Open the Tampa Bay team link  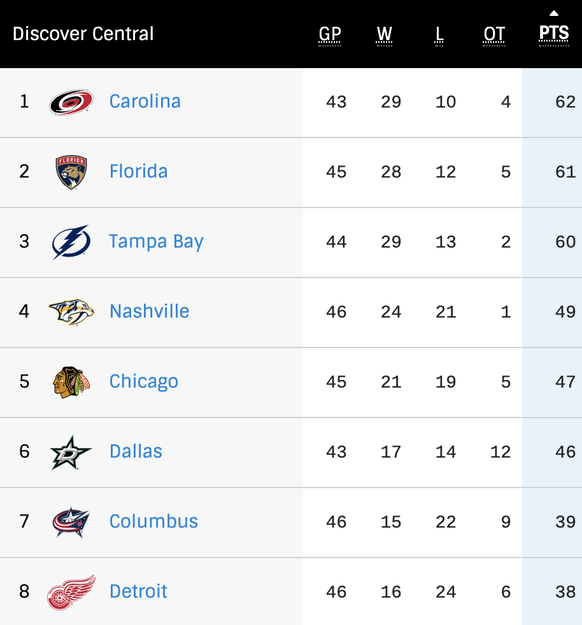[x=156, y=242]
